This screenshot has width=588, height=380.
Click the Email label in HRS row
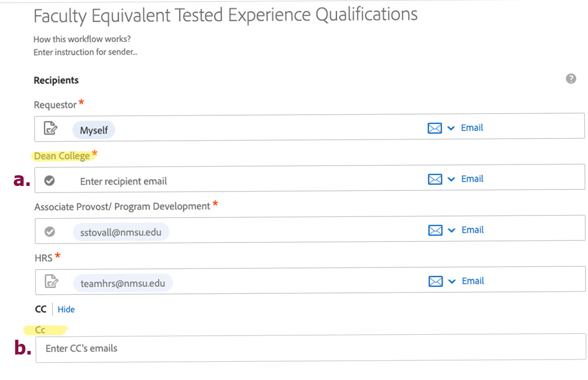[473, 281]
